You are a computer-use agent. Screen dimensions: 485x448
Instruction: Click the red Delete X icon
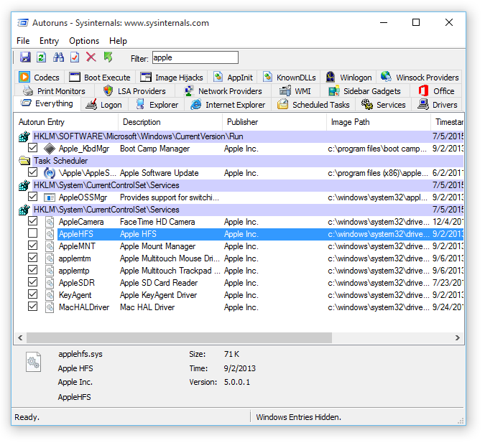click(91, 57)
